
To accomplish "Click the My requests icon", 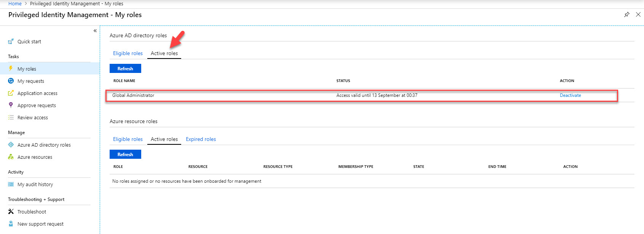I will point(11,81).
